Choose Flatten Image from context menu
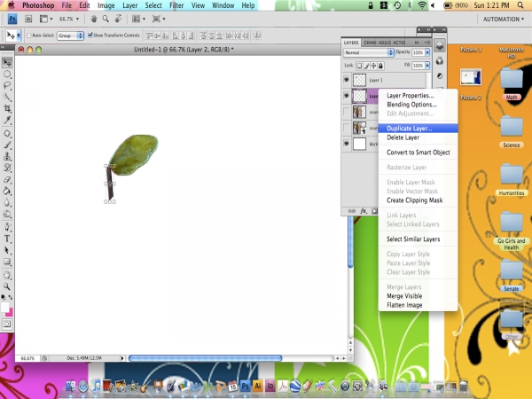Viewport: 532px width, 399px height. click(404, 305)
